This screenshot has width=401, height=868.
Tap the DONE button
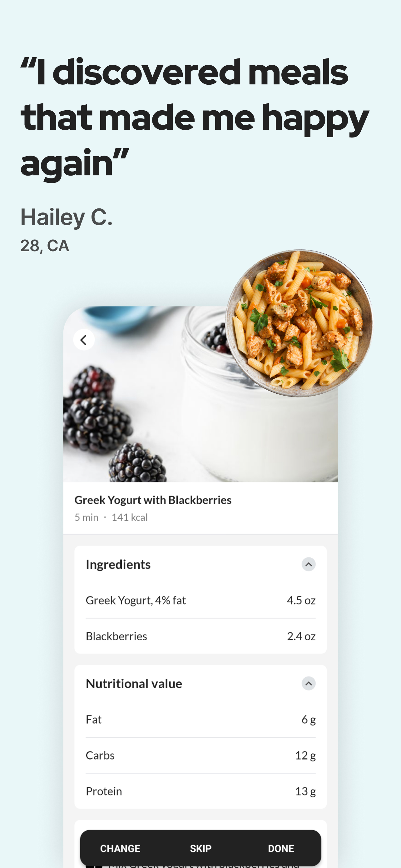click(281, 848)
